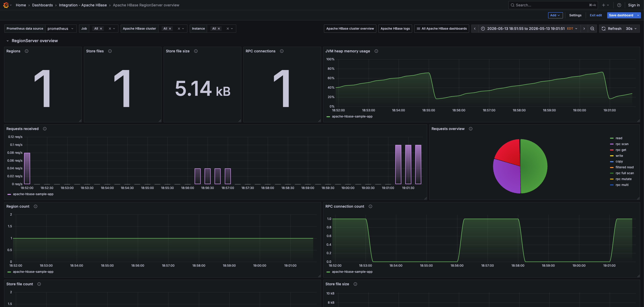Image resolution: width=644 pixels, height=307 pixels.
Task: Toggle the 'rpc full scan' legend series
Action: coord(625,173)
